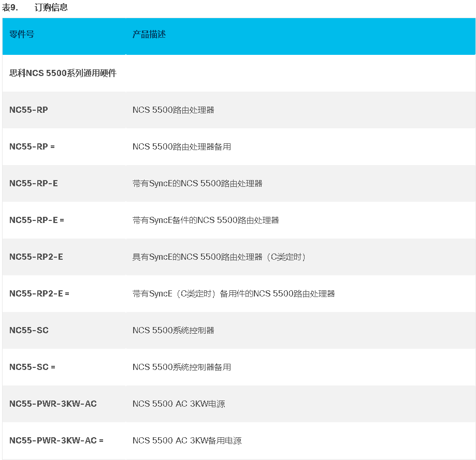The height and width of the screenshot is (460, 476).
Task: Click description NCS 5500 AC 3KW备用电源
Action: tap(187, 440)
